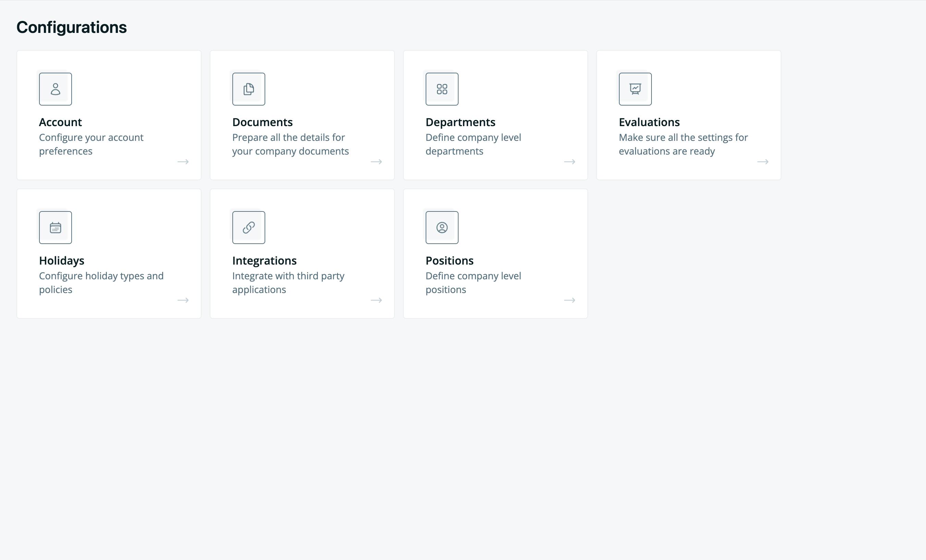
Task: Open the Documents title link
Action: click(x=262, y=122)
